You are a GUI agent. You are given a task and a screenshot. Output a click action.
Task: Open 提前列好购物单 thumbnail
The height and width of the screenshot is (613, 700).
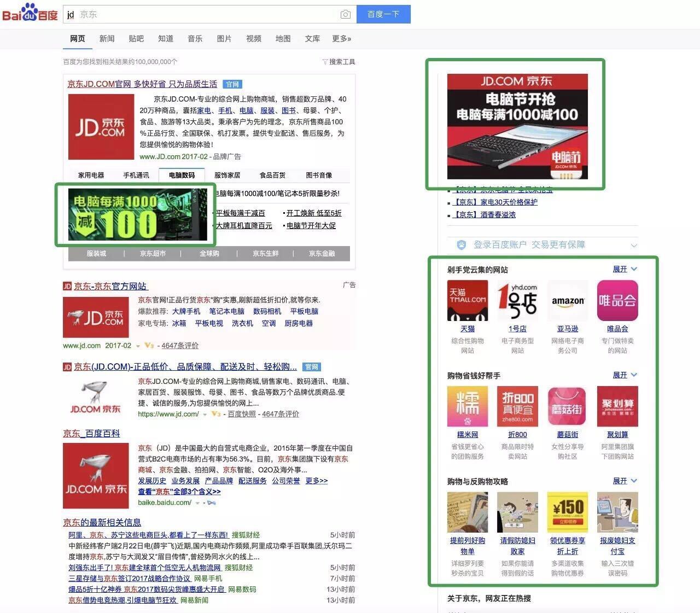(468, 512)
